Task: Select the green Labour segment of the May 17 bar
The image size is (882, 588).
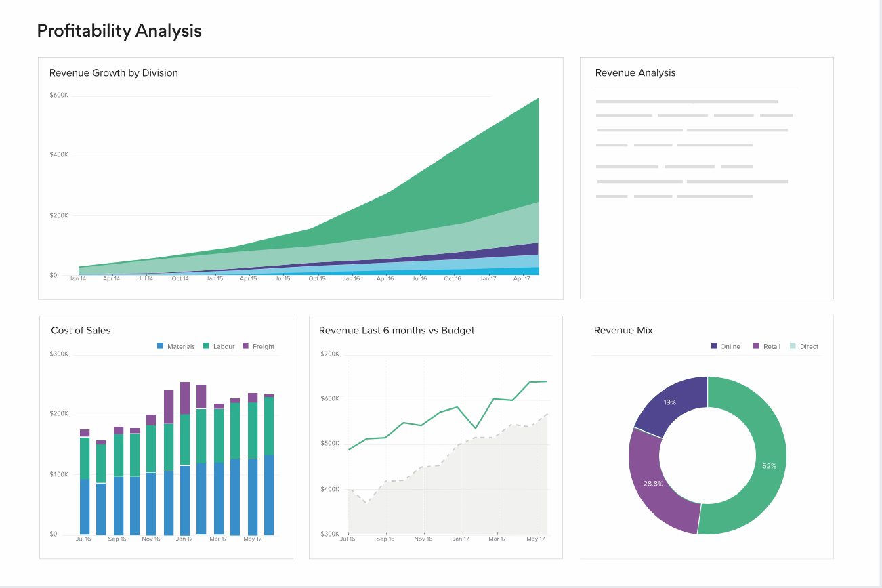Action: 253,431
